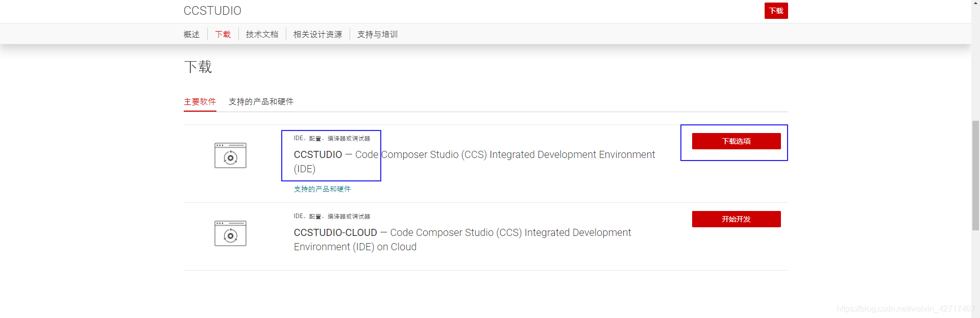Click the CCSTUDIO page title
Image resolution: width=980 pixels, height=318 pixels.
pyautogui.click(x=212, y=11)
